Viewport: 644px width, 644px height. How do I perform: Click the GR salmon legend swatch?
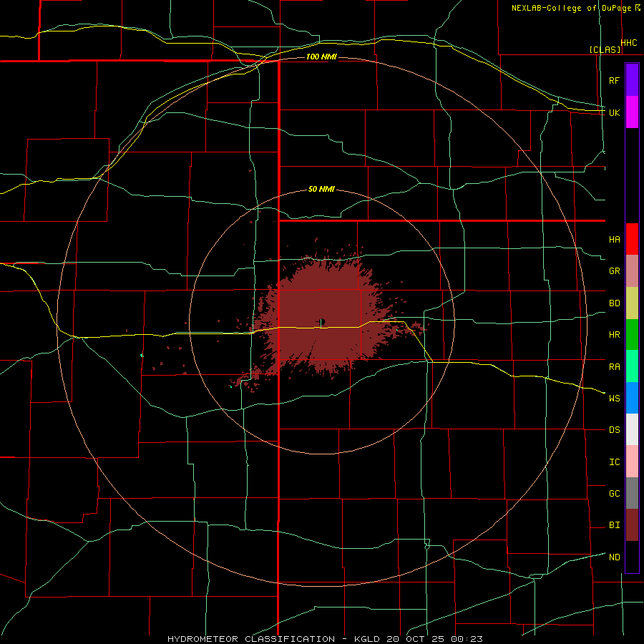[x=632, y=271]
